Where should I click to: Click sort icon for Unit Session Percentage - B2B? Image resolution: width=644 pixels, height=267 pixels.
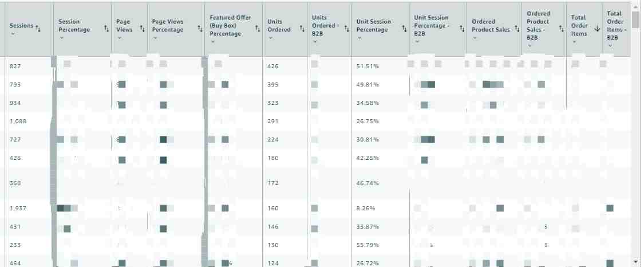pos(461,29)
